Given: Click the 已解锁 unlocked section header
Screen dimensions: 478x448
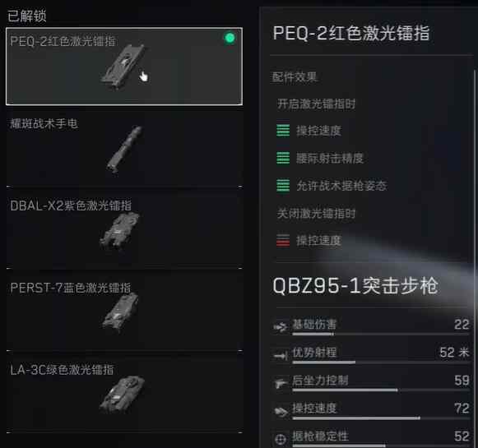Looking at the screenshot, I should [27, 16].
